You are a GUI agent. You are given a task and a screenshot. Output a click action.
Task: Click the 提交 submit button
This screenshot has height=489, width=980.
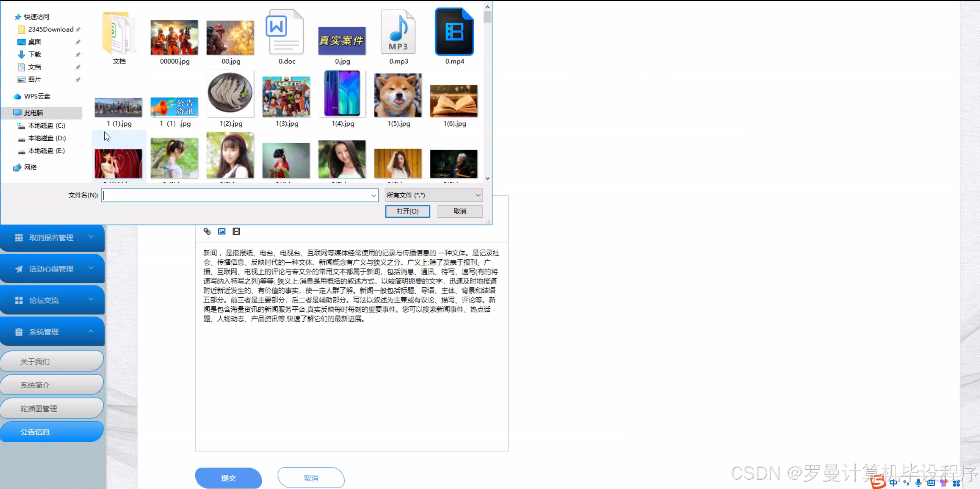pyautogui.click(x=228, y=478)
